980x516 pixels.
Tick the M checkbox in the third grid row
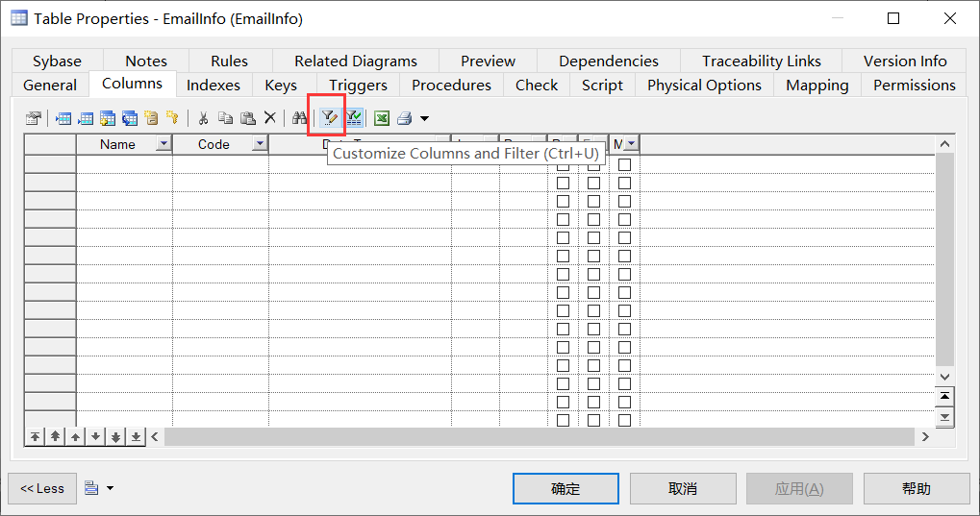[624, 201]
